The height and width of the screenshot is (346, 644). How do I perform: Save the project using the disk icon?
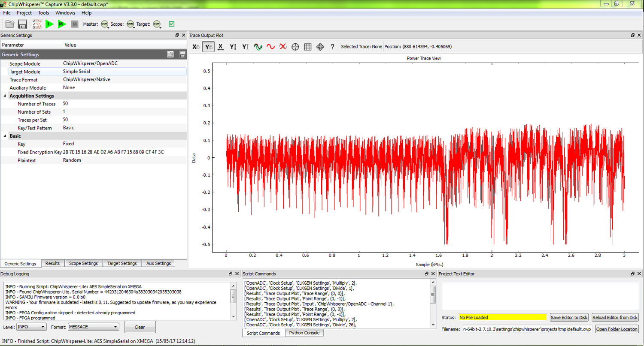23,24
